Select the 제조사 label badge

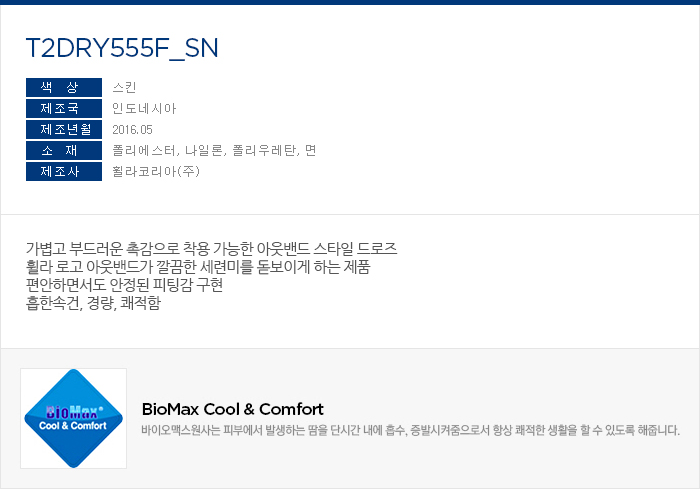pos(64,172)
